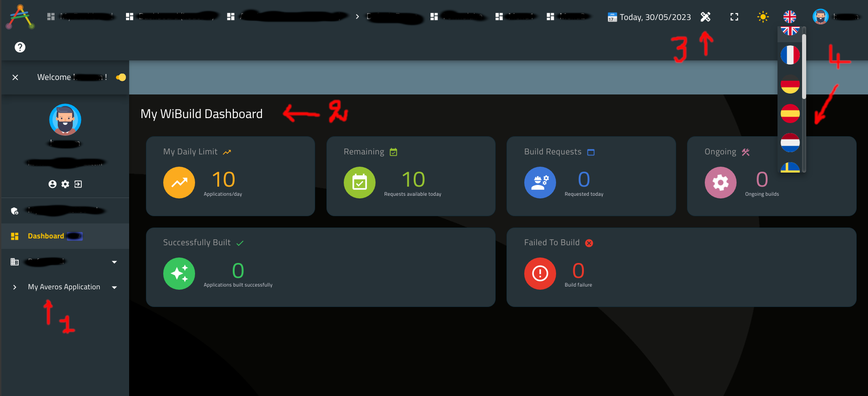868x396 pixels.
Task: Select the French flag language
Action: [x=790, y=55]
